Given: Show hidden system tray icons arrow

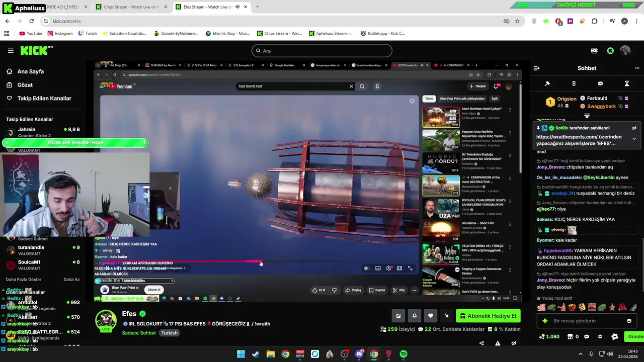Looking at the screenshot, I should (x=580, y=354).
